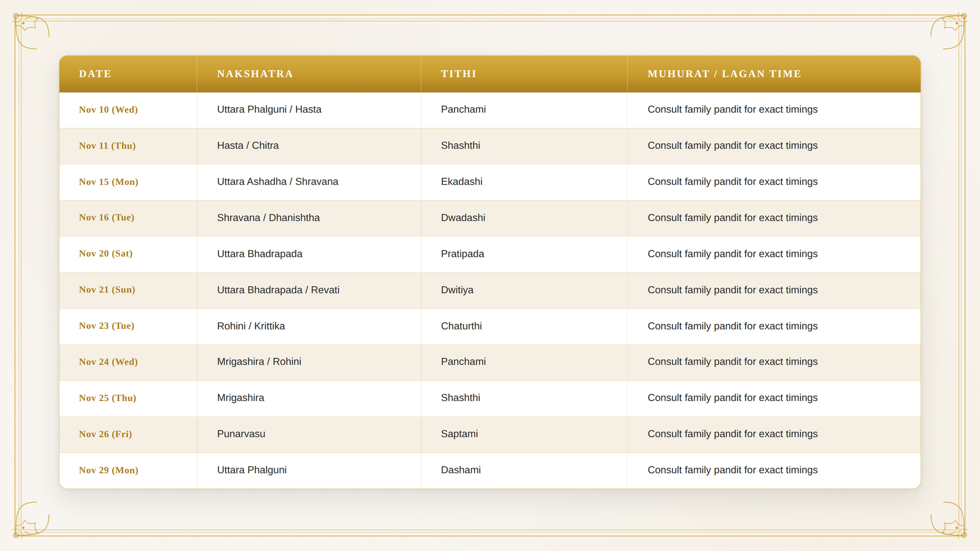Select the Mrigashira / Rohini cell
This screenshot has width=980, height=551.
click(259, 362)
